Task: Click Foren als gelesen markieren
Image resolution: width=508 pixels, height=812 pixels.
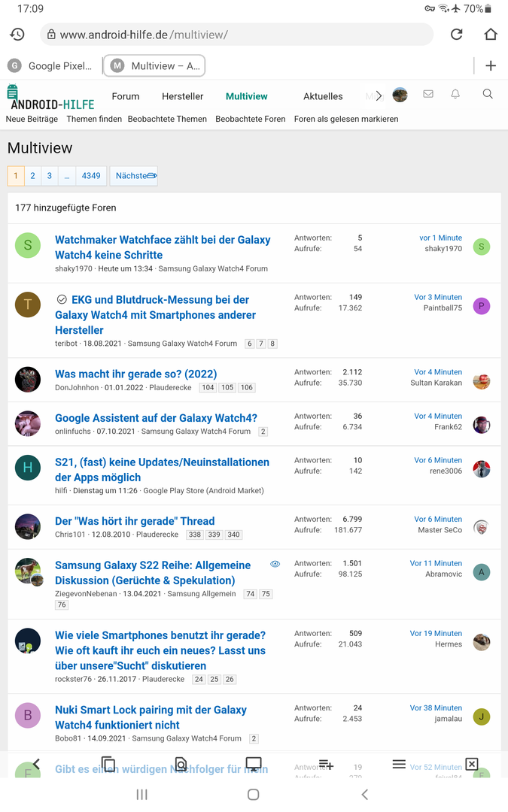Action: [x=346, y=119]
